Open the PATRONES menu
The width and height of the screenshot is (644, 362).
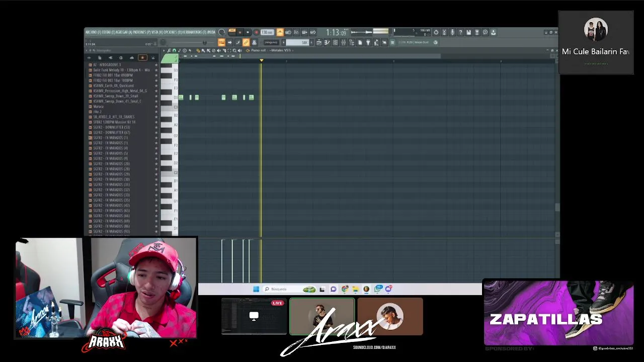click(x=142, y=32)
